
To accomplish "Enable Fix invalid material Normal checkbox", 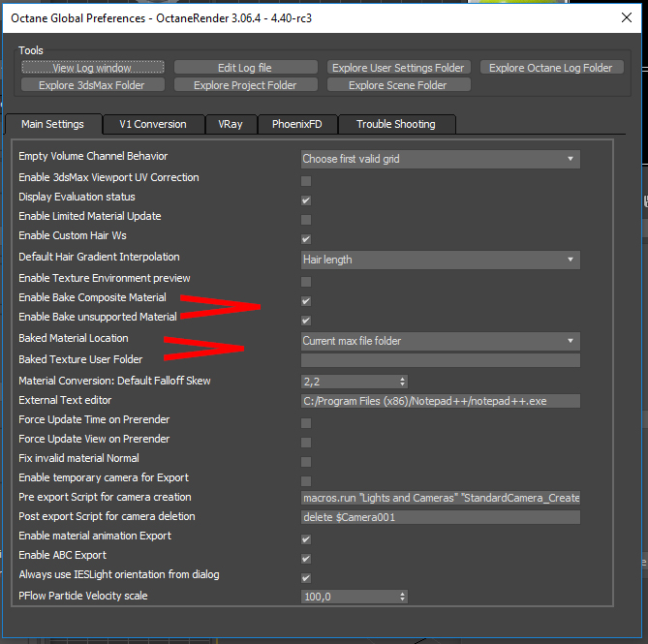I will click(x=306, y=462).
